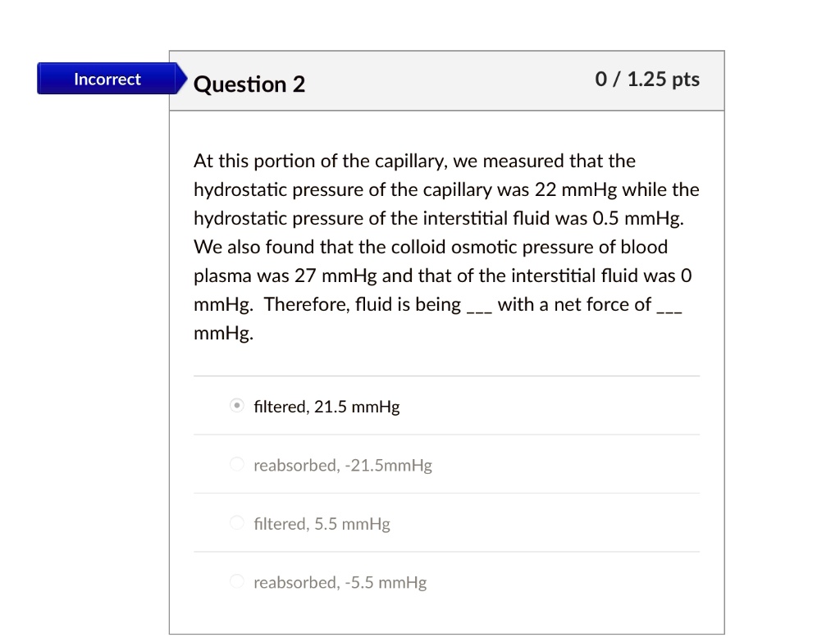Click the bottom border of the question card

pyautogui.click(x=447, y=634)
